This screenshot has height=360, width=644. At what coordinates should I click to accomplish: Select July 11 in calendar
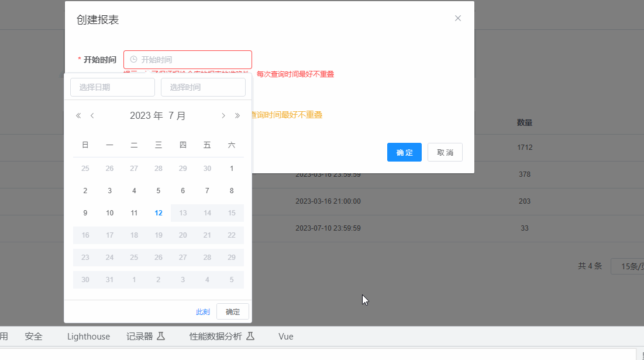(134, 213)
